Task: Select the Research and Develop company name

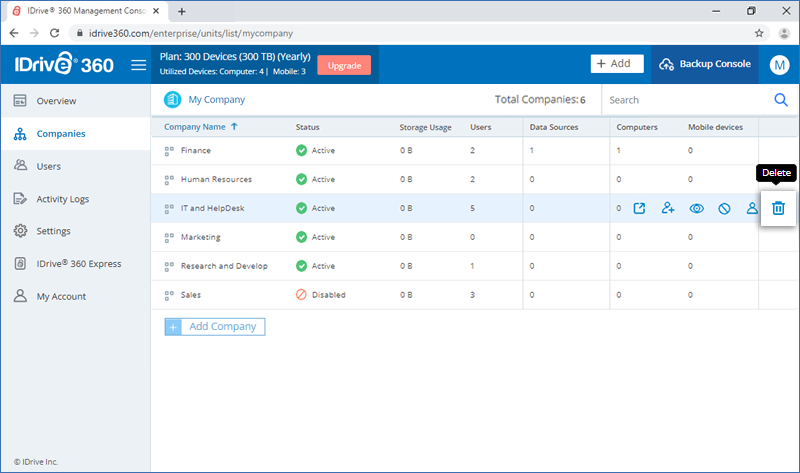Action: coord(224,266)
